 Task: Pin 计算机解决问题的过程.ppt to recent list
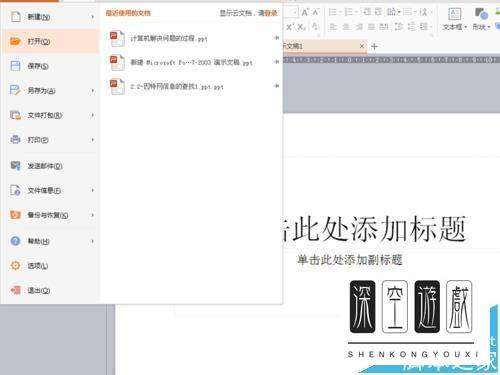(276, 38)
